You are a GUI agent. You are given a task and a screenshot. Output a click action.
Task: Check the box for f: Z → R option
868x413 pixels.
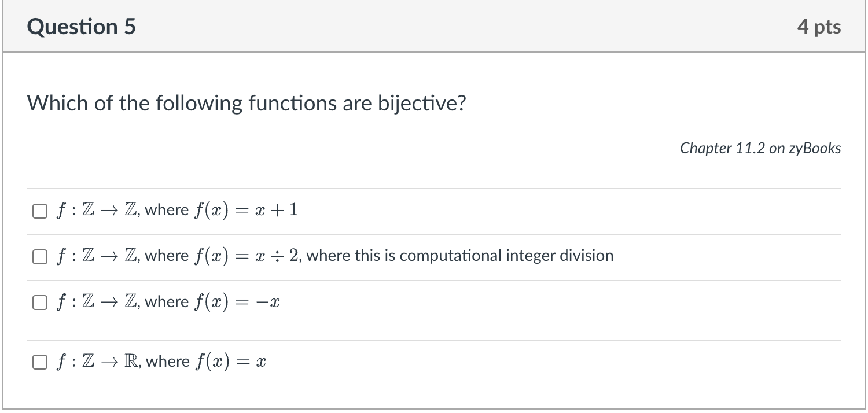pyautogui.click(x=39, y=362)
